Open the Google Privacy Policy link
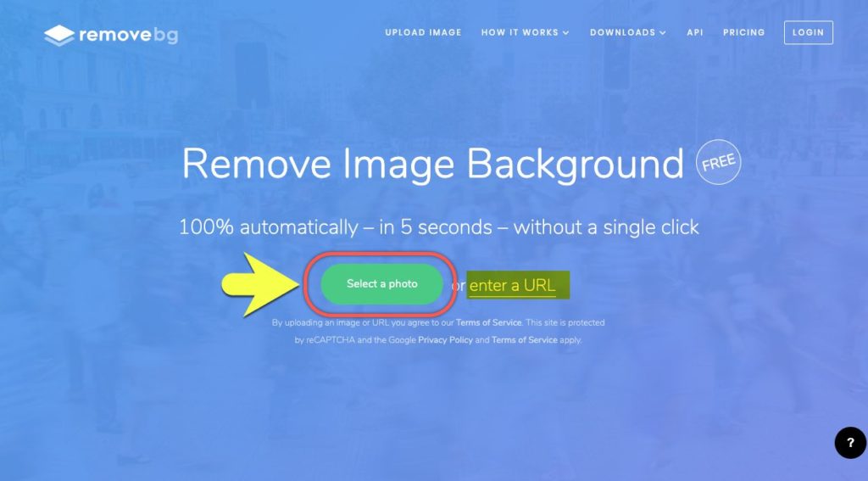Image resolution: width=868 pixels, height=481 pixels. click(445, 340)
